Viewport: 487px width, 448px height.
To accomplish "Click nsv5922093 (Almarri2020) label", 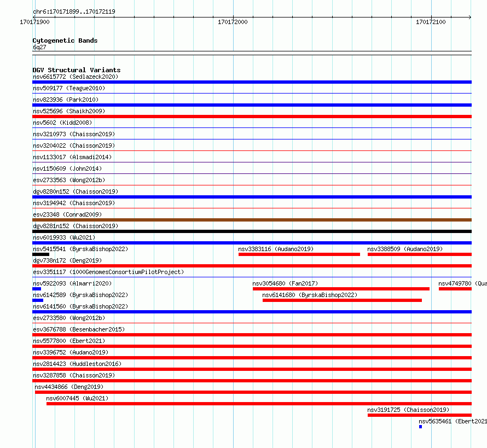I will (x=72, y=283).
